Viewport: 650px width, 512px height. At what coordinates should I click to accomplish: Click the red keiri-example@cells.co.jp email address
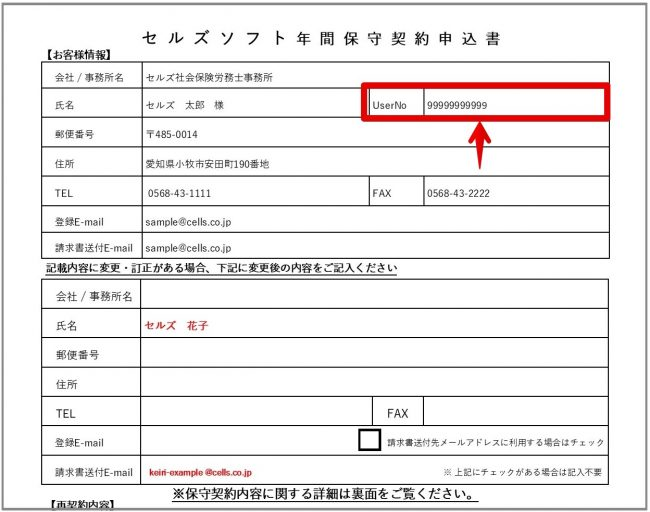point(200,471)
